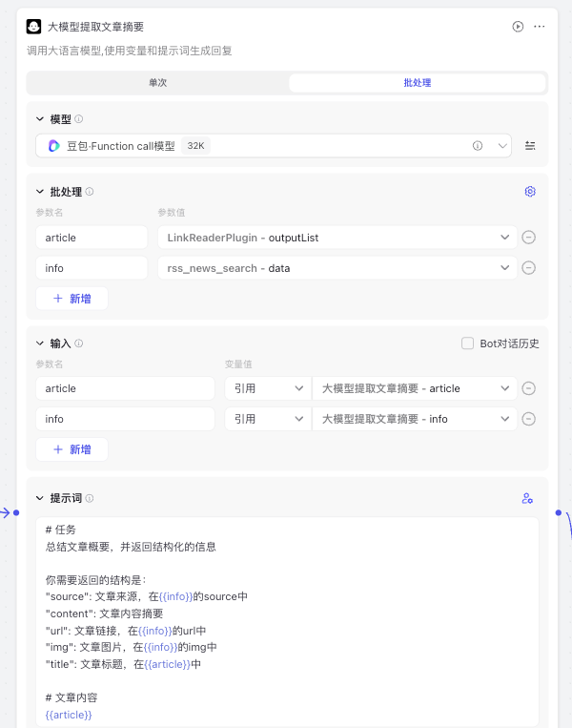572x728 pixels.
Task: Open the node's three-dot more menu
Action: click(539, 27)
